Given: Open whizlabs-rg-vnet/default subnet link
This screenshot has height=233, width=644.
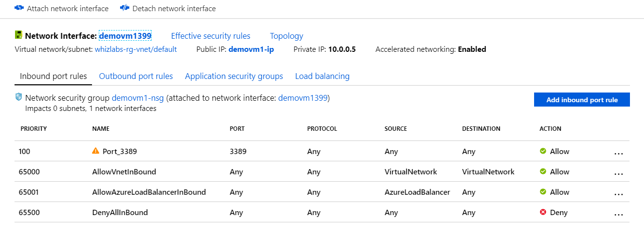Looking at the screenshot, I should (136, 49).
